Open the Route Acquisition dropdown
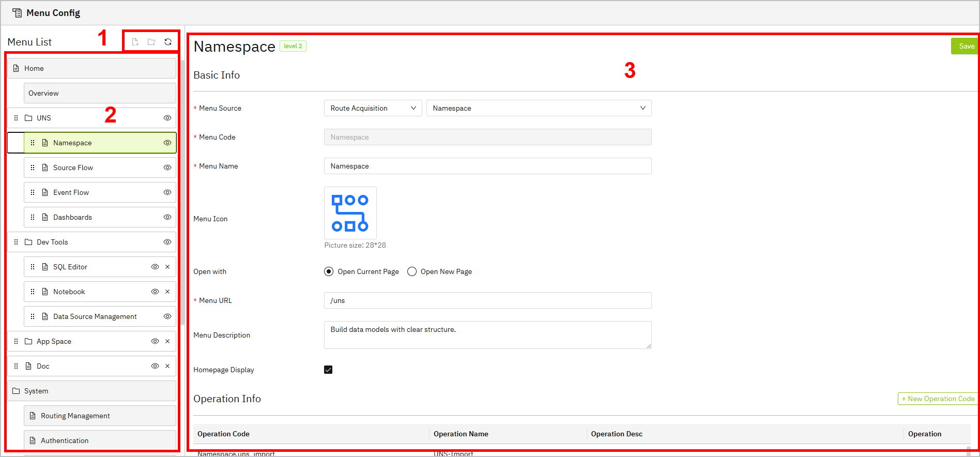 coord(373,108)
